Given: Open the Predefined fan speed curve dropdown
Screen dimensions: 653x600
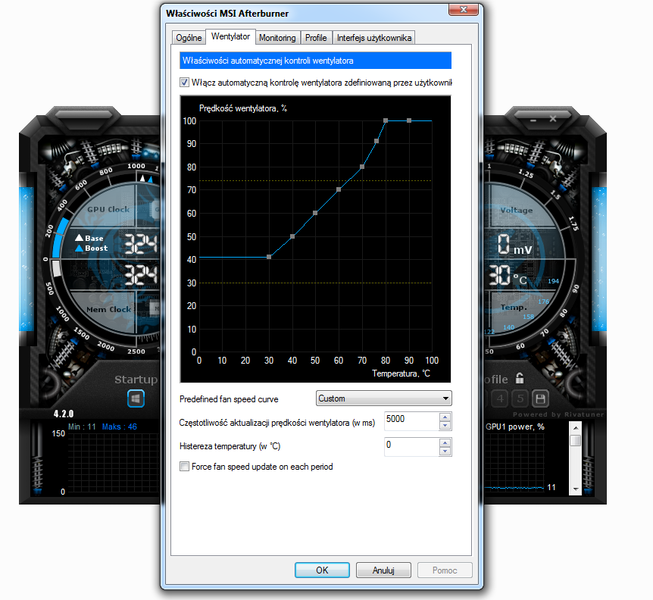Looking at the screenshot, I should point(383,398).
